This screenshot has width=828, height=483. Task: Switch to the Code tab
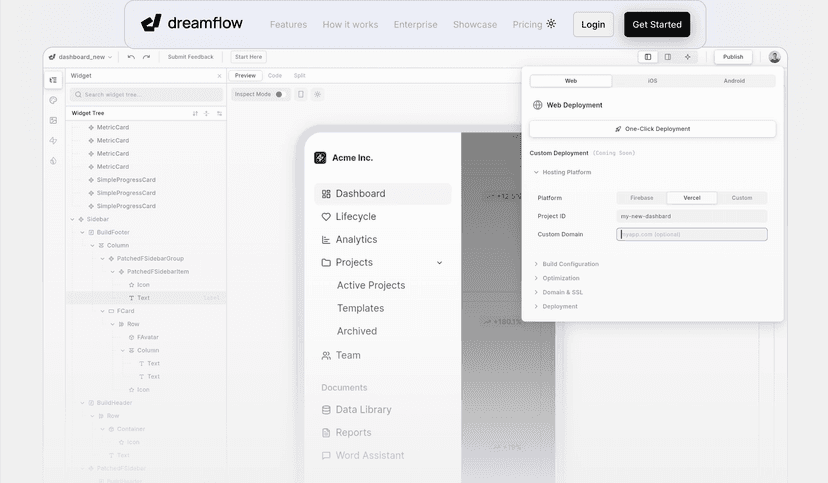[x=275, y=75]
